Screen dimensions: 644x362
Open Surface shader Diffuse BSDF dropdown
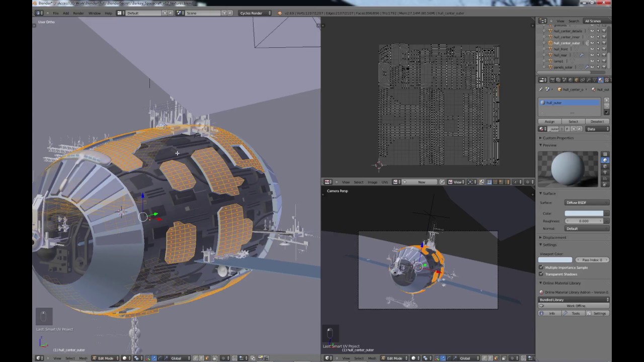coord(587,203)
